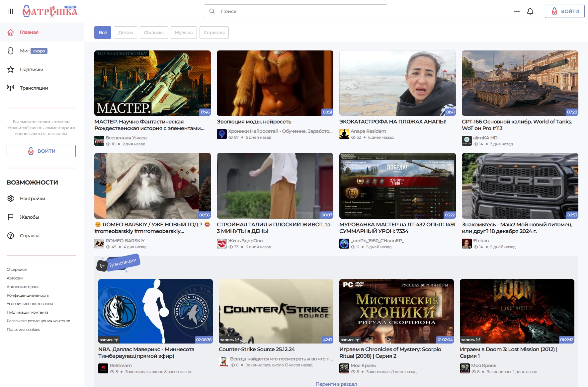Go to Главная home icon in sidebar
The height and width of the screenshot is (387, 588).
pos(11,32)
